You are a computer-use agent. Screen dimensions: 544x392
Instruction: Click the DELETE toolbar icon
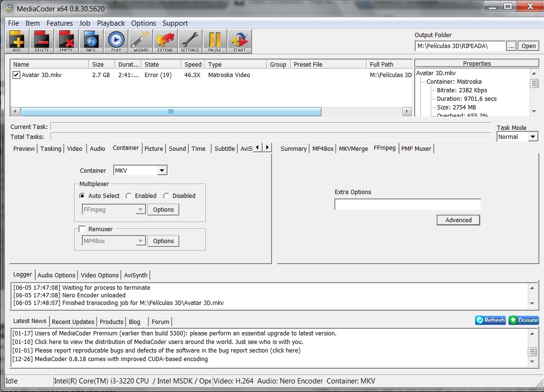(x=42, y=41)
